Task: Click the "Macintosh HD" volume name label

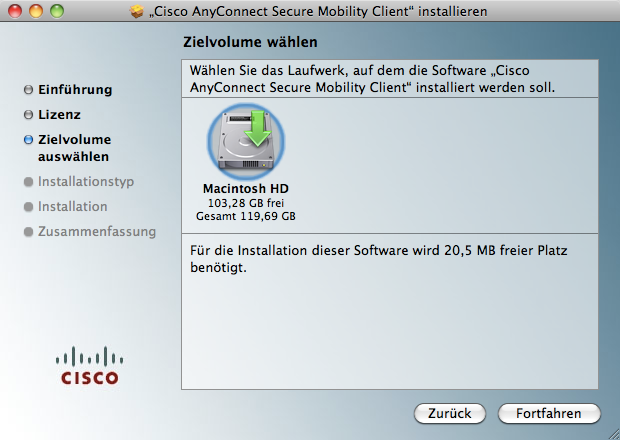Action: coord(245,188)
